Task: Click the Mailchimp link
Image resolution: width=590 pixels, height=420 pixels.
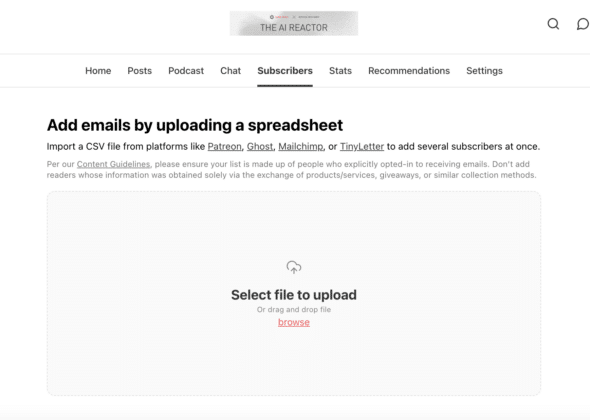Action: [x=301, y=146]
